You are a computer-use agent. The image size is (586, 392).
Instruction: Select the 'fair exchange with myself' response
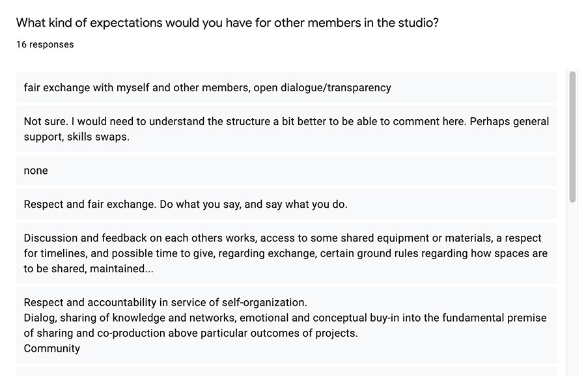point(286,87)
